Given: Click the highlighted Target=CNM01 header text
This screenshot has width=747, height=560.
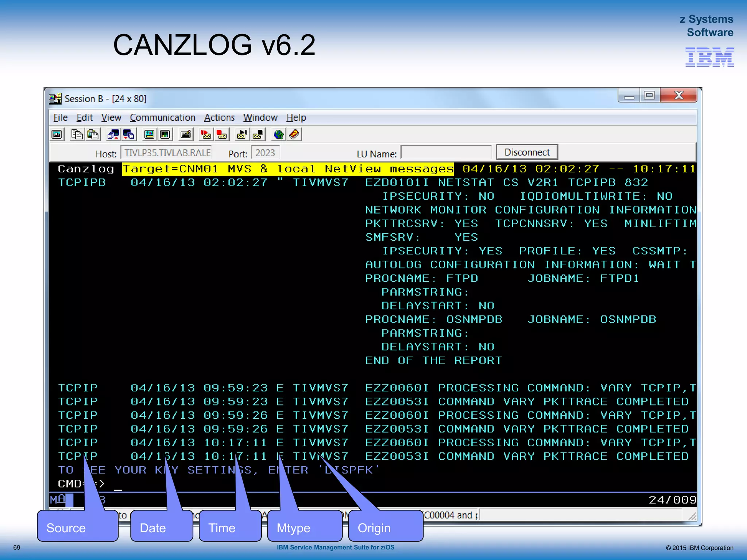Looking at the screenshot, I should (288, 169).
